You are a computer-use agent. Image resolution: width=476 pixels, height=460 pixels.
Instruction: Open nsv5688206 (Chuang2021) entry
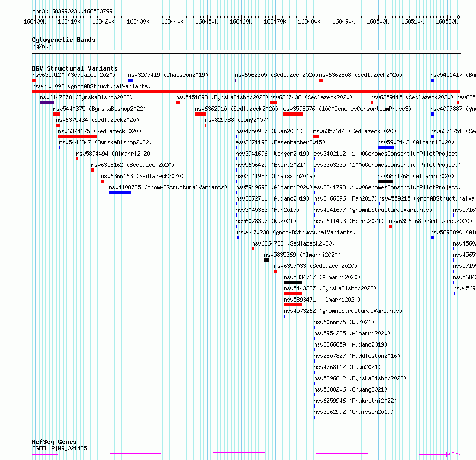click(x=350, y=389)
